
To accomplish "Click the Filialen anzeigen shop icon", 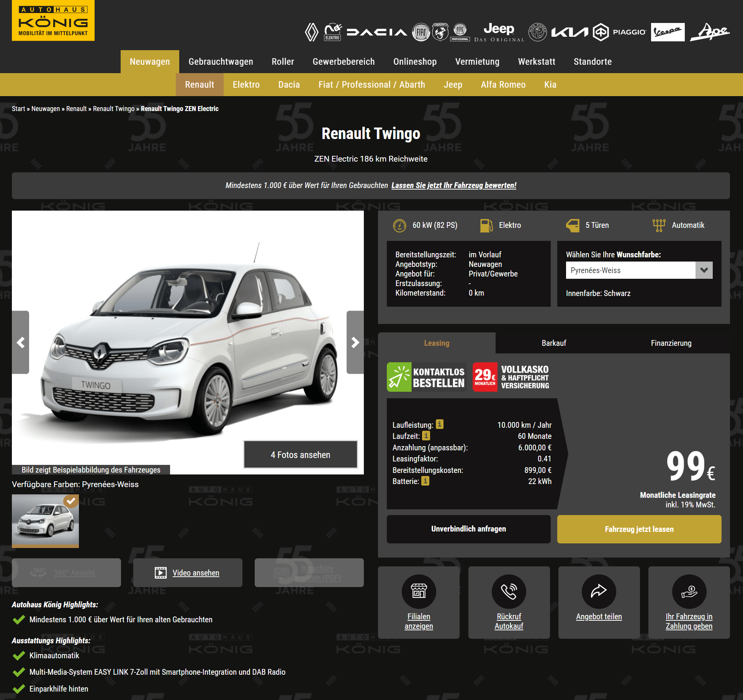I will click(x=419, y=591).
